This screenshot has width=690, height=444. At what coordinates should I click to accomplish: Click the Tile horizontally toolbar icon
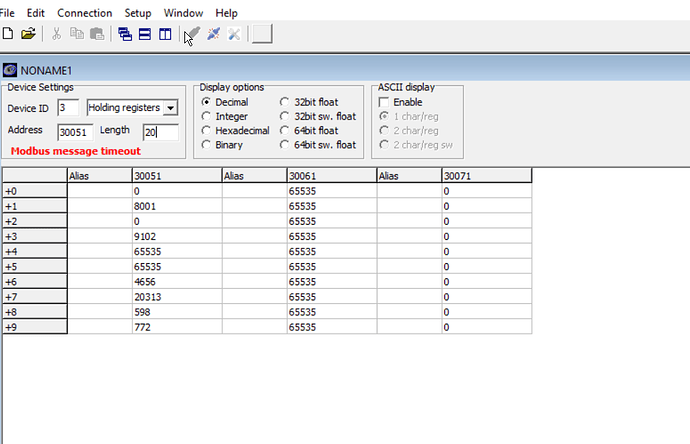(144, 34)
